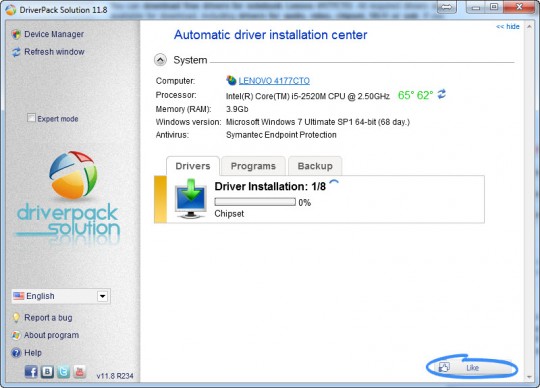Click the driver installation monitor icon

(191, 199)
